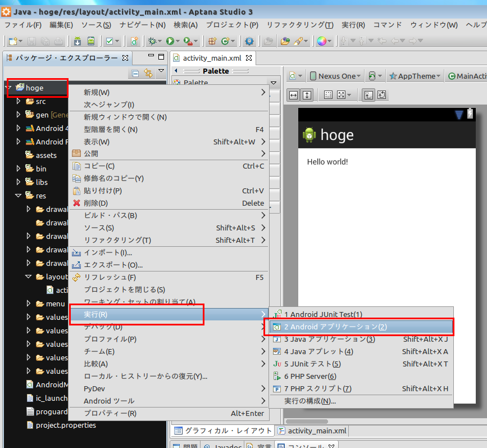The height and width of the screenshot is (448, 487).
Task: Open the Android SDK Manager icon
Action: pos(78,41)
